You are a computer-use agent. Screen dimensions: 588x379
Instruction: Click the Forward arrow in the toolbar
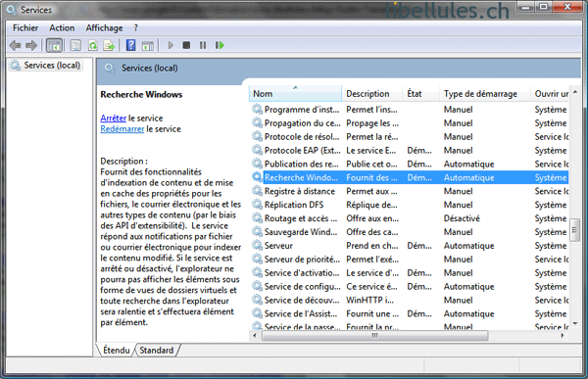point(31,45)
